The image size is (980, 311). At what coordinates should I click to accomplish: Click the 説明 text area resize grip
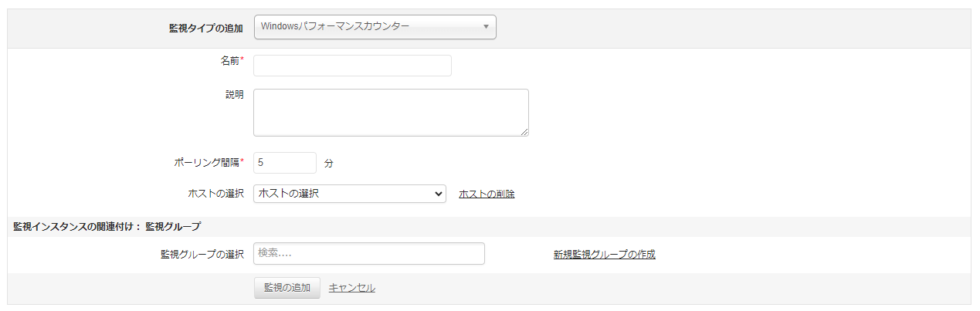[x=524, y=132]
